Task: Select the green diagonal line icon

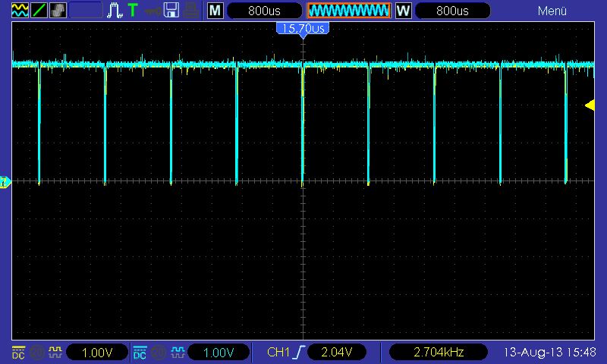Action: coord(39,11)
